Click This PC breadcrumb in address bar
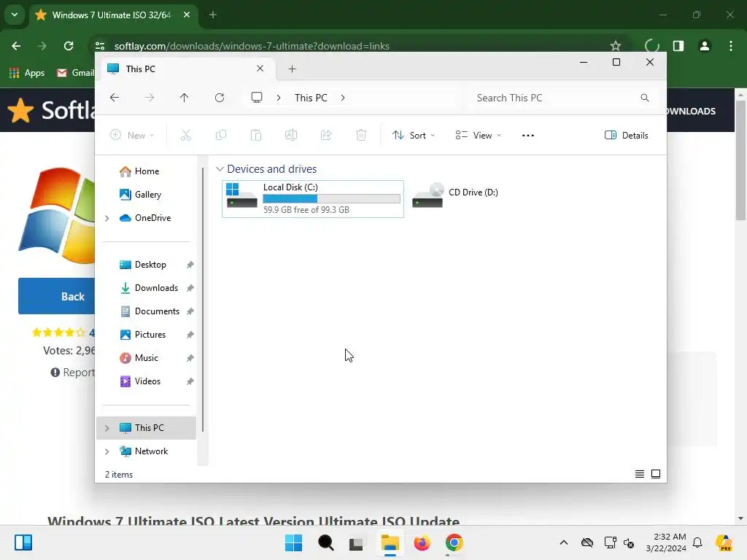The width and height of the screenshot is (747, 560). [311, 98]
